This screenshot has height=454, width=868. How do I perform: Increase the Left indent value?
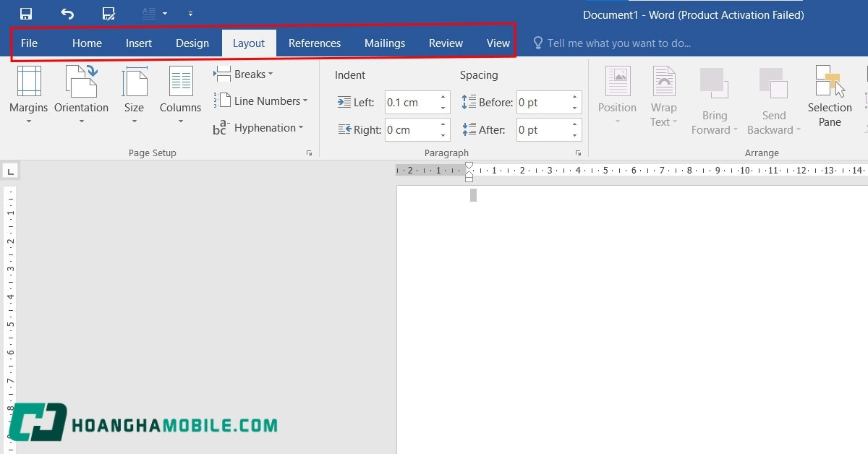443,98
